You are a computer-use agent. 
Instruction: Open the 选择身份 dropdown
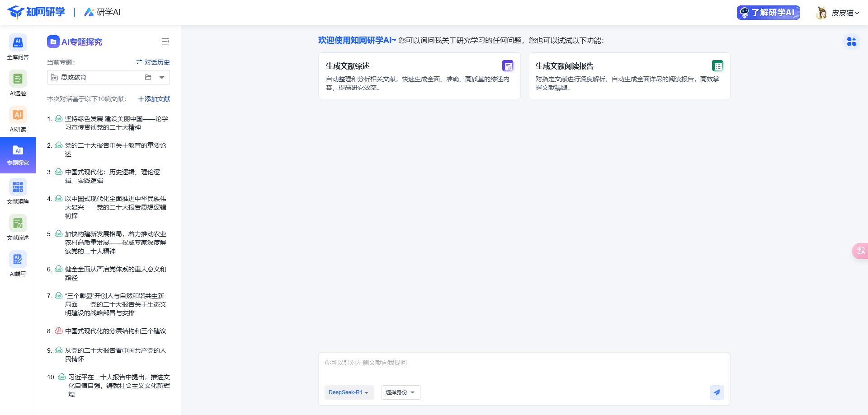point(401,392)
